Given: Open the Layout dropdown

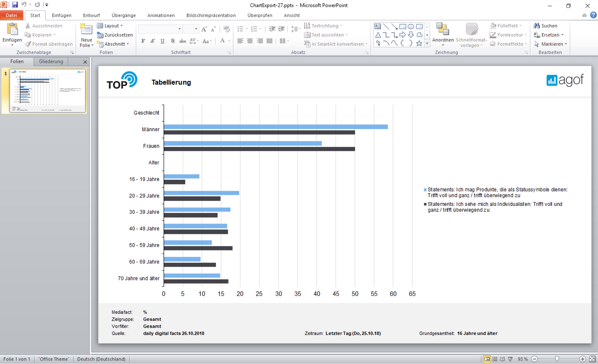Looking at the screenshot, I should [110, 26].
